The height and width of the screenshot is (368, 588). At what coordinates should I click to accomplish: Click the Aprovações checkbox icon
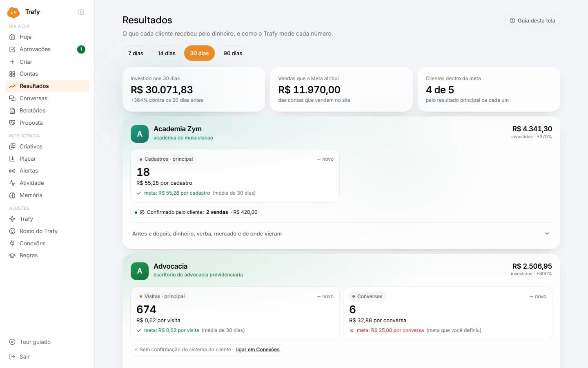click(x=12, y=49)
